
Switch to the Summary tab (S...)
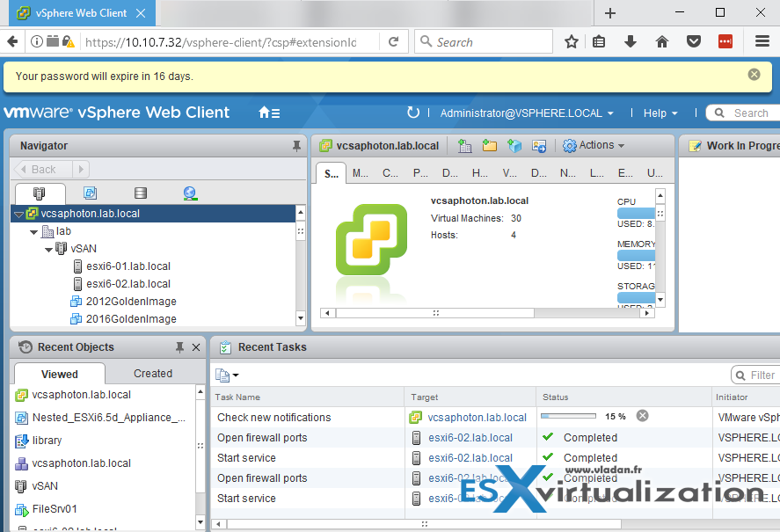pyautogui.click(x=332, y=173)
